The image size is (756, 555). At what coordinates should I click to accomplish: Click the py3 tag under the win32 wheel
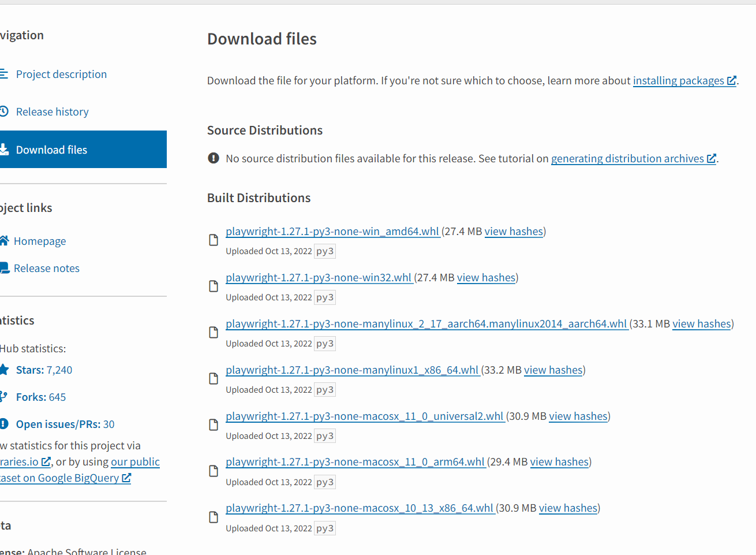click(x=324, y=297)
